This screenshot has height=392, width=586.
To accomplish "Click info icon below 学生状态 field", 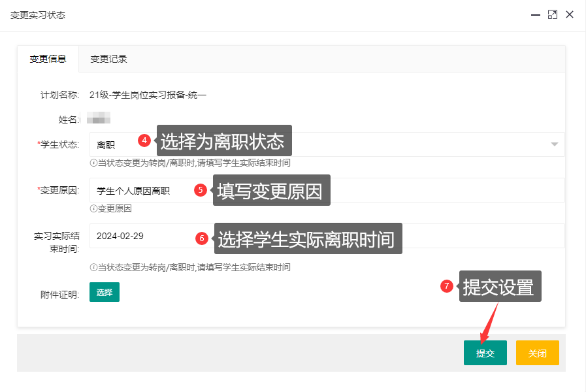I will click(93, 163).
